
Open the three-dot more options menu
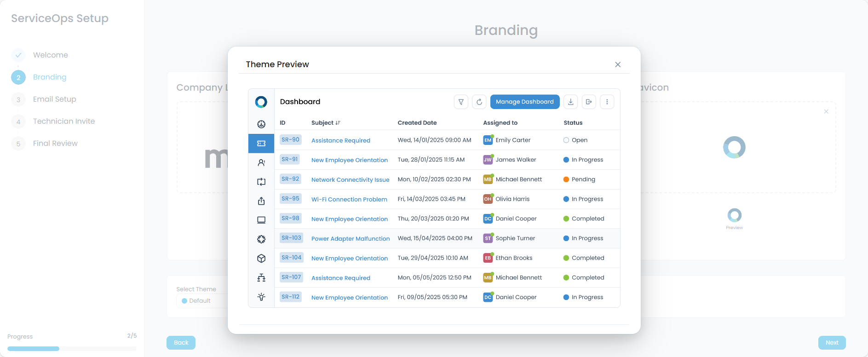tap(607, 102)
